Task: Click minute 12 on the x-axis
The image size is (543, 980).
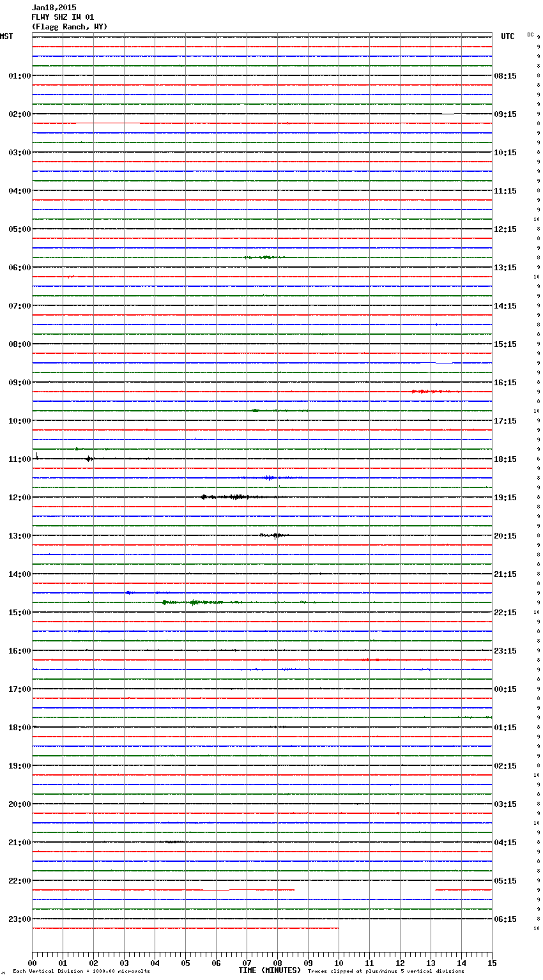Action: click(400, 963)
